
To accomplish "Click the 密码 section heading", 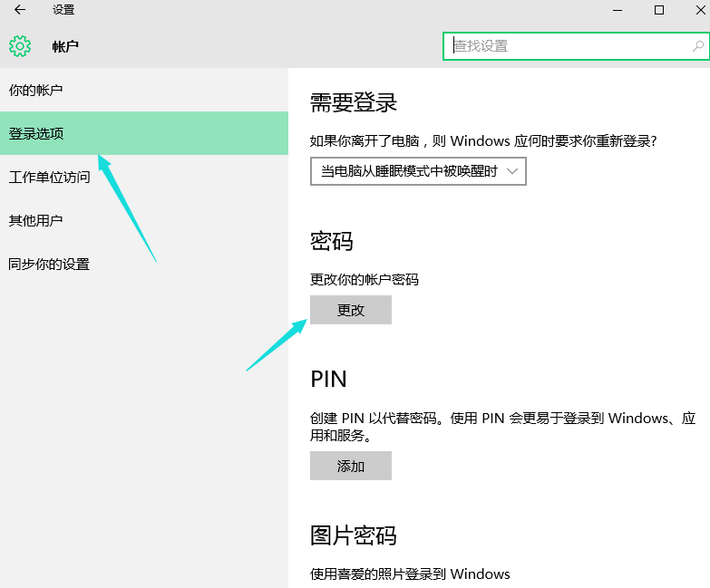I will click(331, 241).
